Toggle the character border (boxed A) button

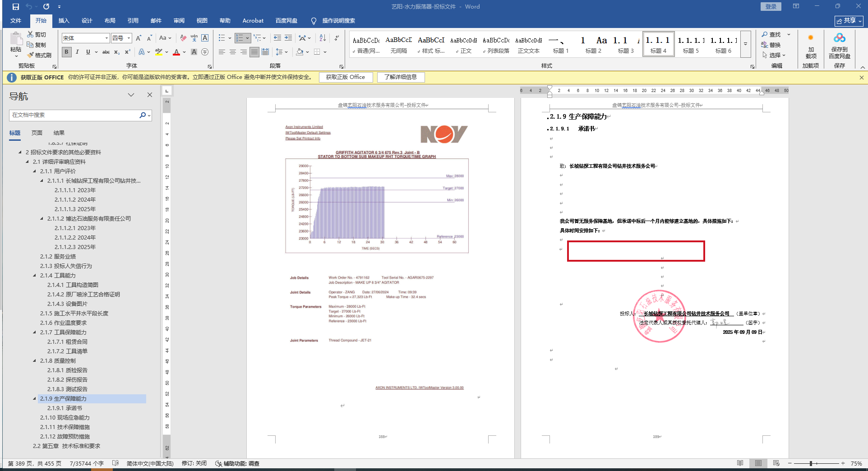[205, 38]
